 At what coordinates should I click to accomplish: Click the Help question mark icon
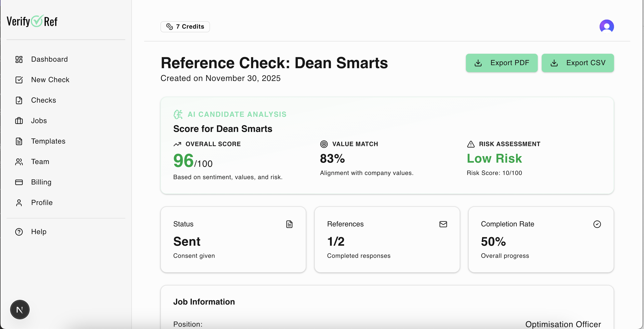[19, 232]
